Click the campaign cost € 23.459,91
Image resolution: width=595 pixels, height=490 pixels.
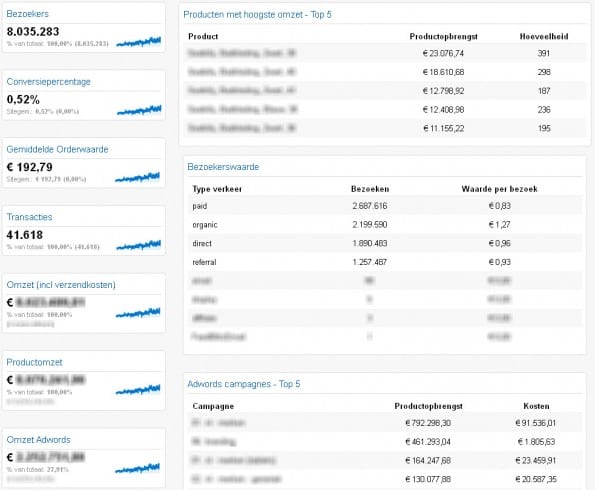[x=536, y=460]
